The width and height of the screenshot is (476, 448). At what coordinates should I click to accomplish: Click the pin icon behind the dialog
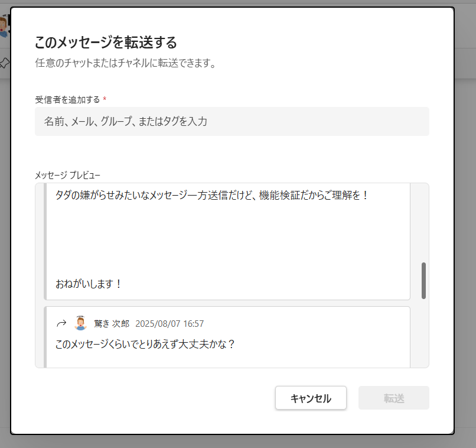click(x=4, y=63)
